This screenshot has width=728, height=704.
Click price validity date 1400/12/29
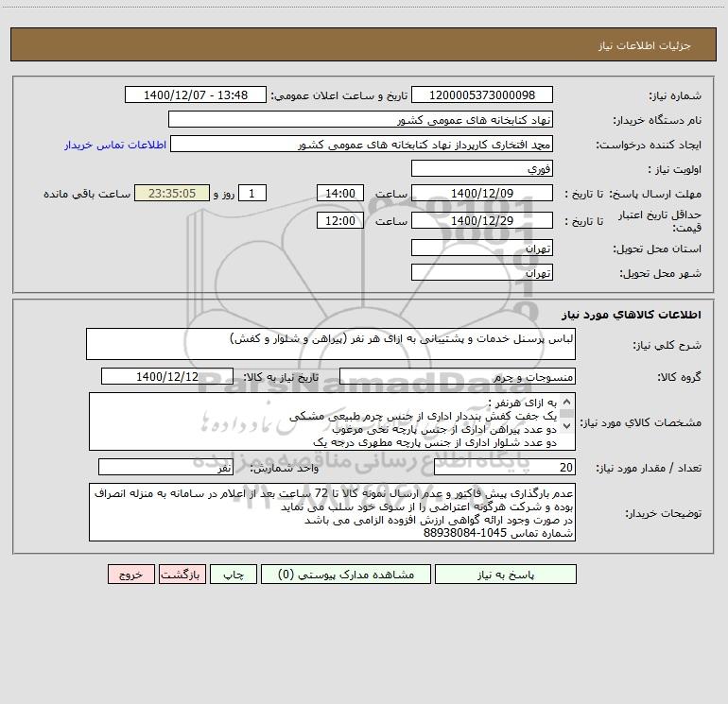[482, 220]
